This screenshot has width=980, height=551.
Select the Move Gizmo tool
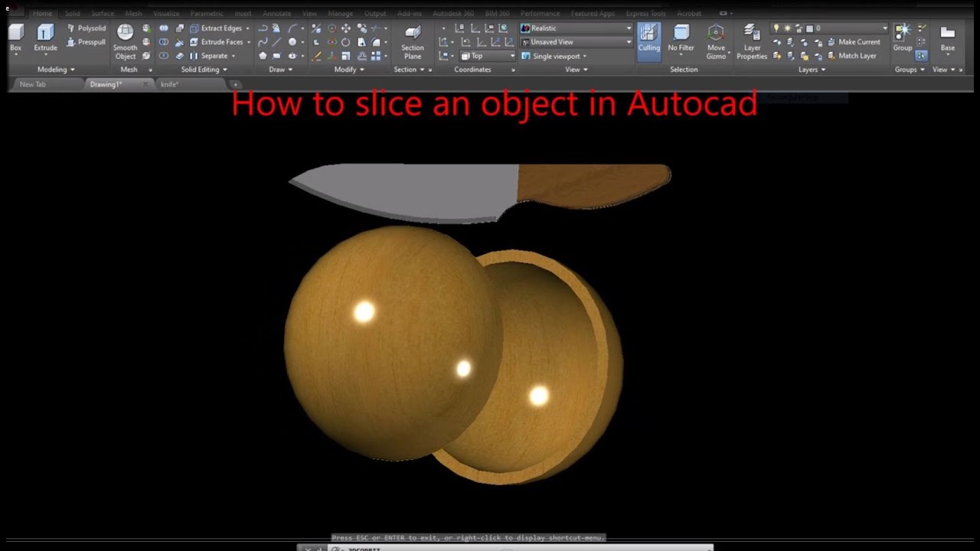716,42
